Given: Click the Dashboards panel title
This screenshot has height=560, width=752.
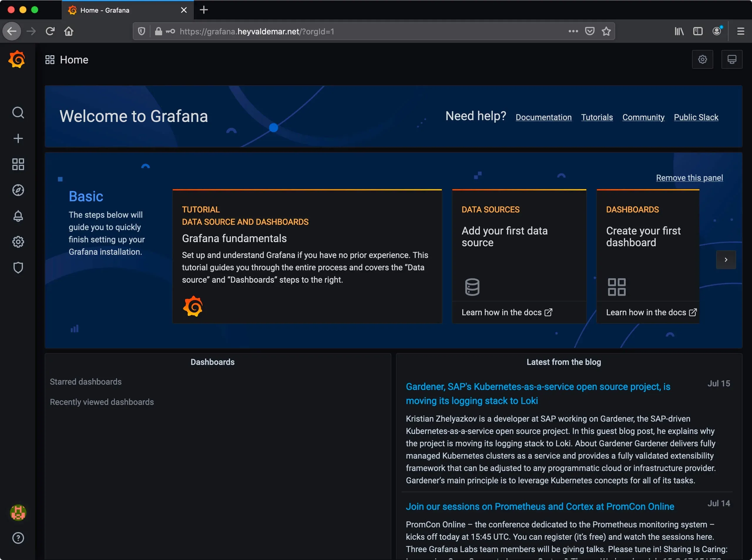Looking at the screenshot, I should point(212,362).
